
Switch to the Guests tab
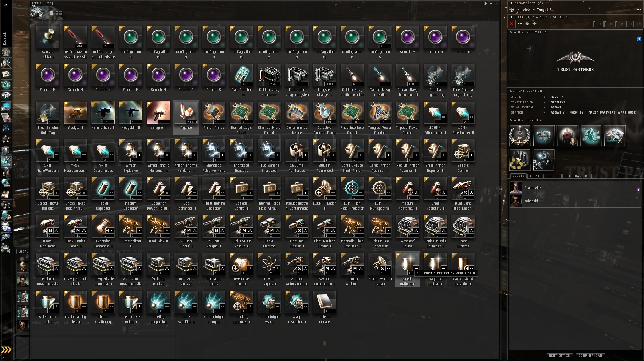[x=518, y=176]
